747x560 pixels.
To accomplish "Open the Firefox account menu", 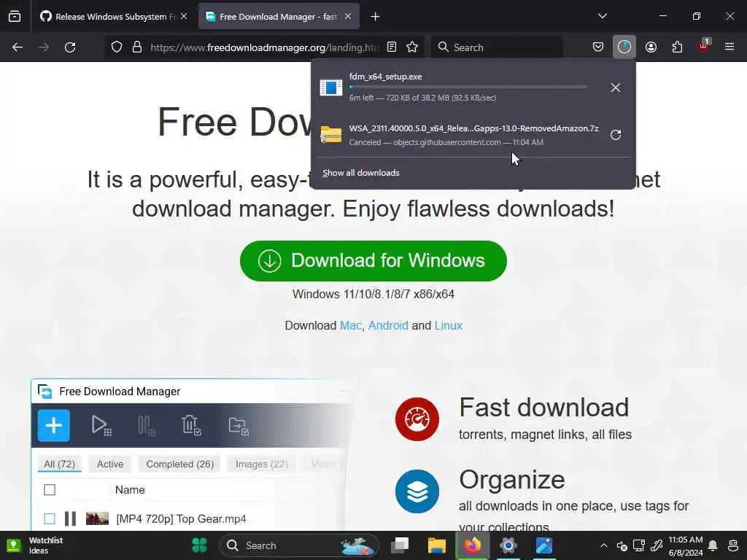I will coord(651,47).
